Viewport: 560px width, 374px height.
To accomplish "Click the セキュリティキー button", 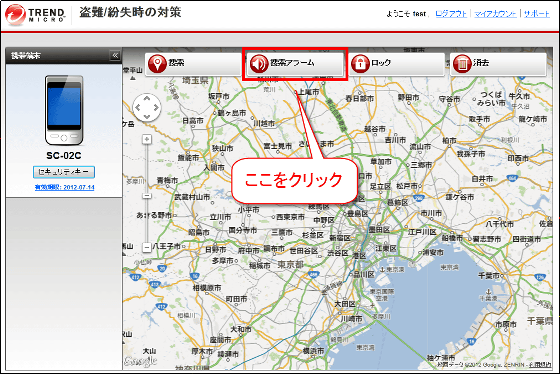I will click(x=64, y=172).
